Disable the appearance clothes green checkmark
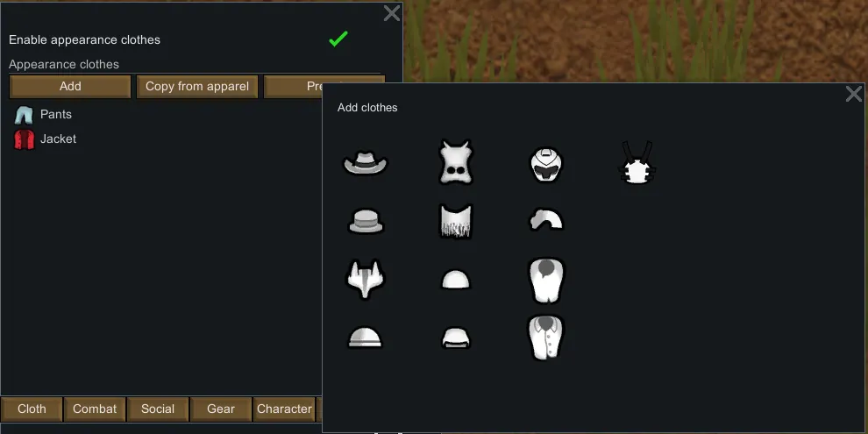This screenshot has height=434, width=868. click(338, 39)
